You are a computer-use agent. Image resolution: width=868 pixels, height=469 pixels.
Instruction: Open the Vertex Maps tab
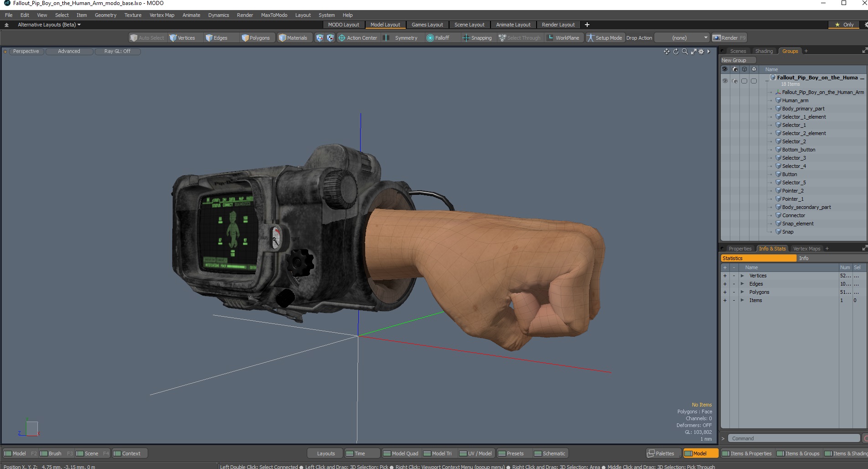[x=806, y=249]
